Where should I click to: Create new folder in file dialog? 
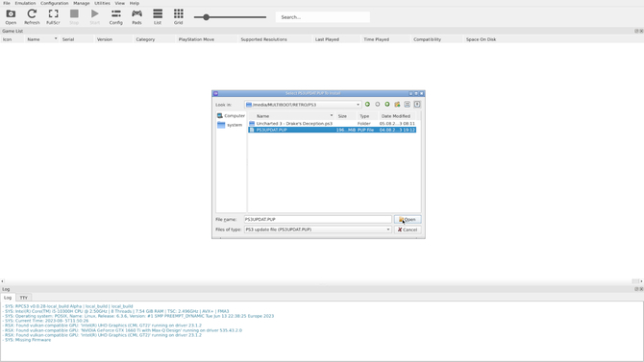397,105
